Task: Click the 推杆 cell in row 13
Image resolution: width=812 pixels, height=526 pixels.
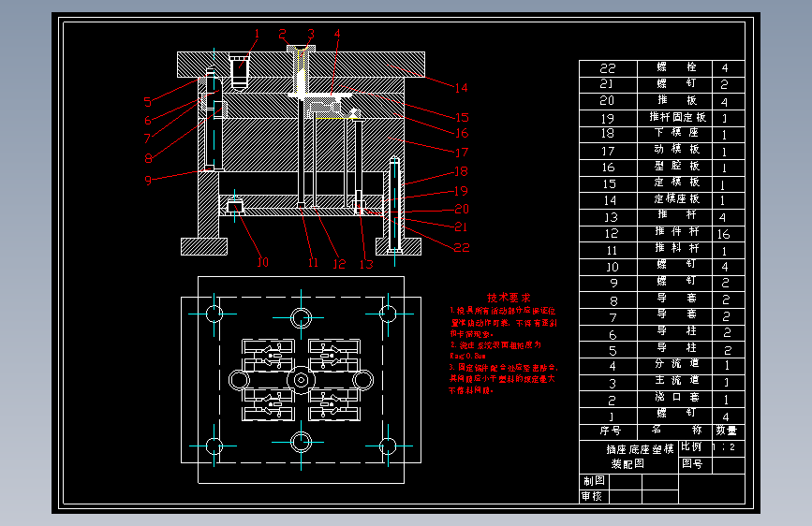Action: 674,216
